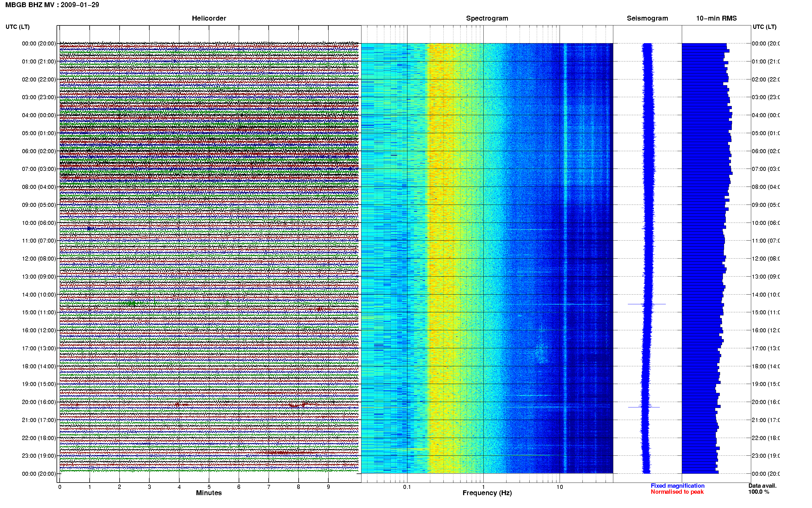The width and height of the screenshot is (812, 508).
Task: Click the blue "Fixed magnification" legend text
Action: (x=678, y=486)
